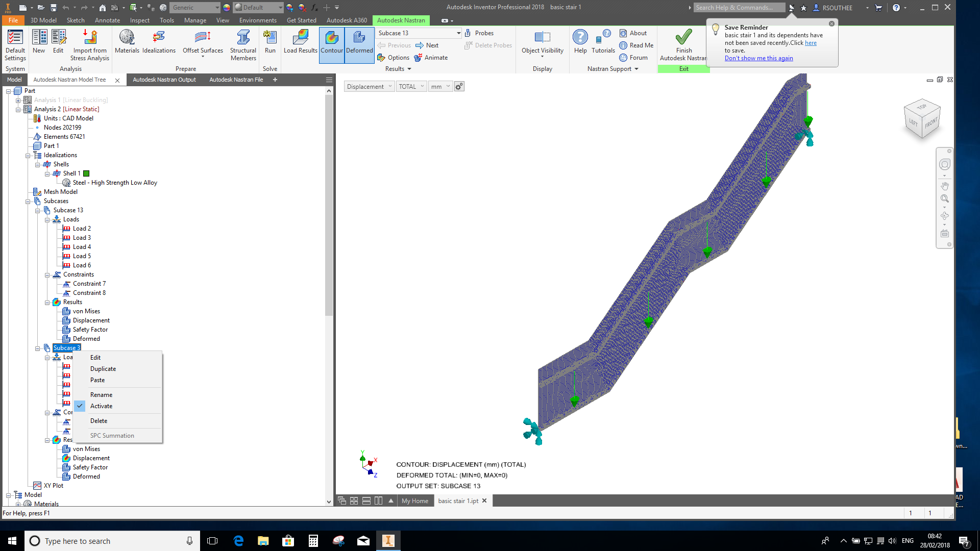Click the Don't show me this again link
This screenshot has width=980, height=551.
[x=758, y=58]
